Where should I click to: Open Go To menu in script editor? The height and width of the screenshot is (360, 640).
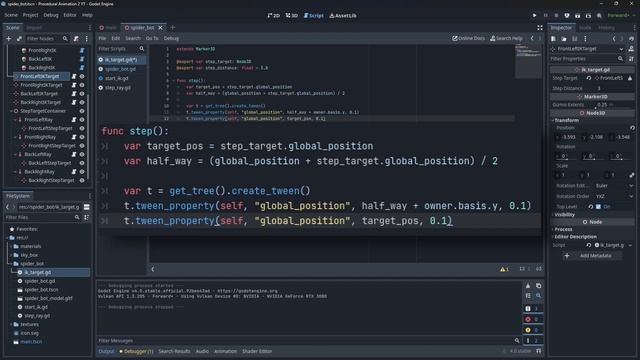click(152, 38)
